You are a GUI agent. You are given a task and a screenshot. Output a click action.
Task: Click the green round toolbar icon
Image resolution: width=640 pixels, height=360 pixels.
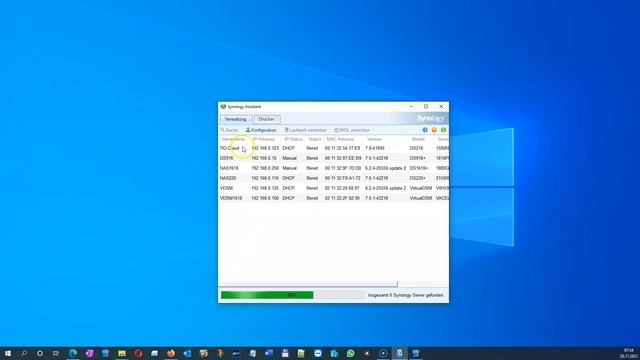point(443,130)
